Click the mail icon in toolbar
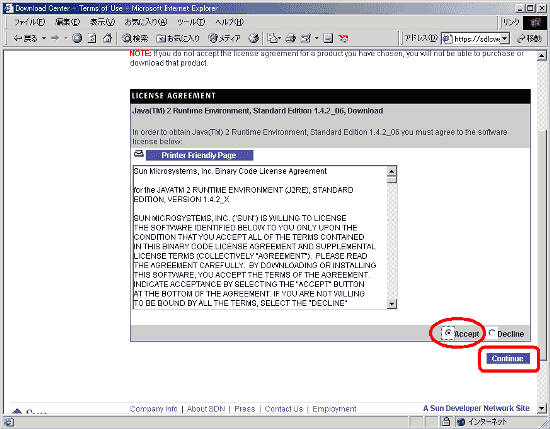The height and width of the screenshot is (429, 550). tap(274, 38)
